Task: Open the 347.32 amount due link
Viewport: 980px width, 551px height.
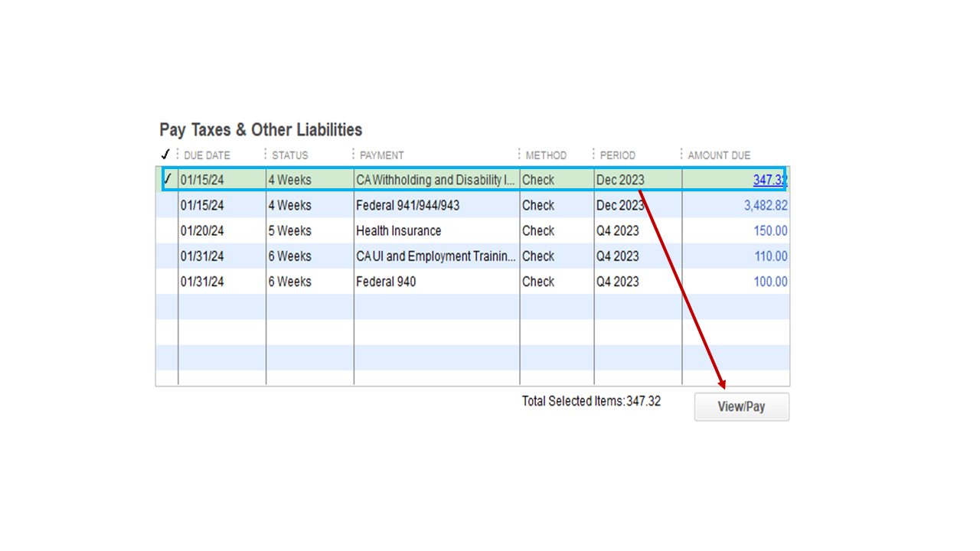Action: pyautogui.click(x=767, y=179)
